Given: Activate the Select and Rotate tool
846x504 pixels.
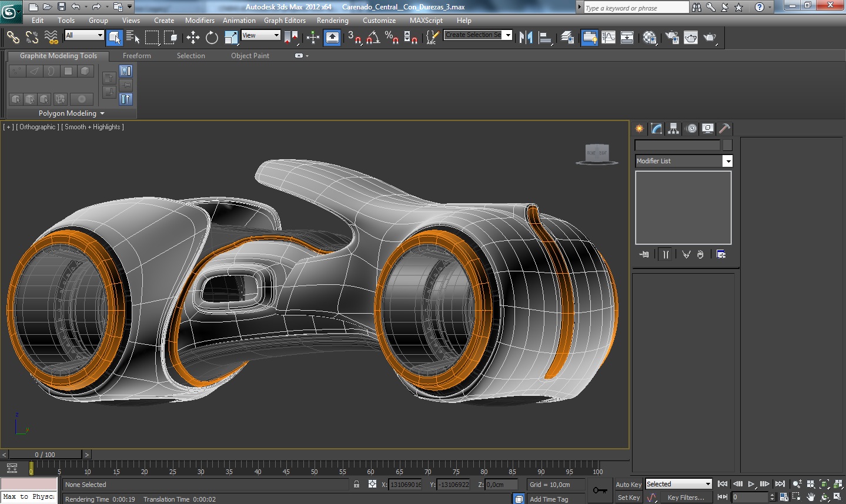Looking at the screenshot, I should [x=212, y=38].
